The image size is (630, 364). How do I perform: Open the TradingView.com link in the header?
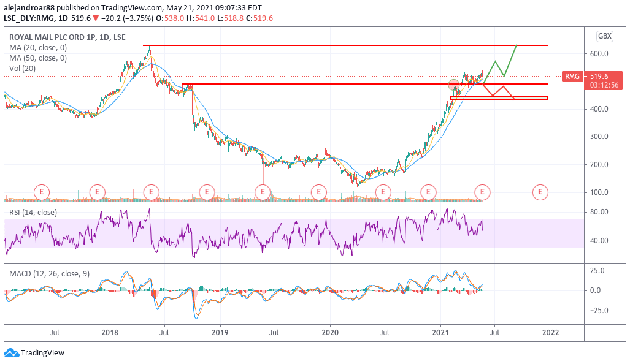coord(132,7)
